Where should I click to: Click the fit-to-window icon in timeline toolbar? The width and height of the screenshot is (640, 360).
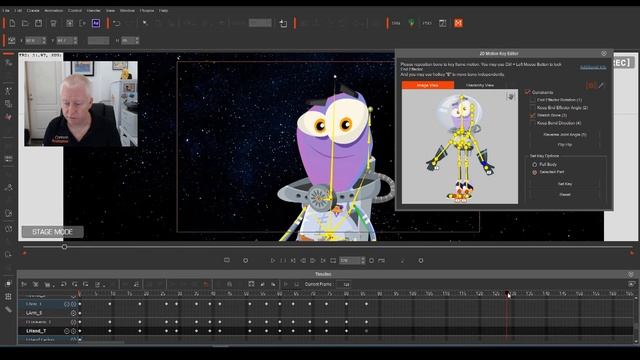click(x=251, y=284)
